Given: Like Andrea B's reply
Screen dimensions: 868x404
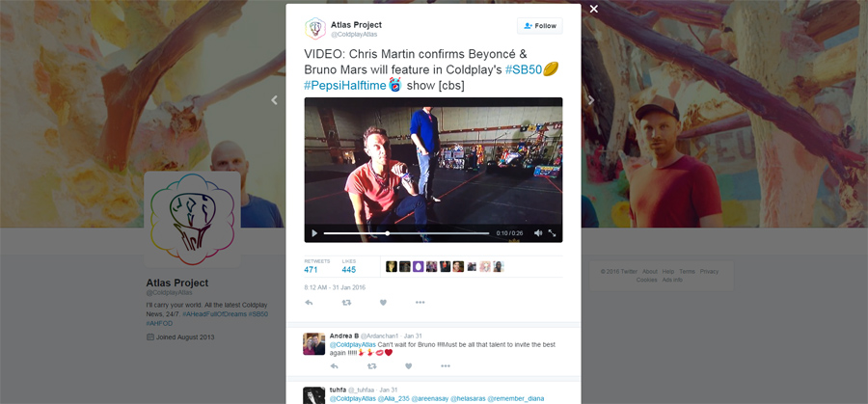Looking at the screenshot, I should [x=408, y=366].
